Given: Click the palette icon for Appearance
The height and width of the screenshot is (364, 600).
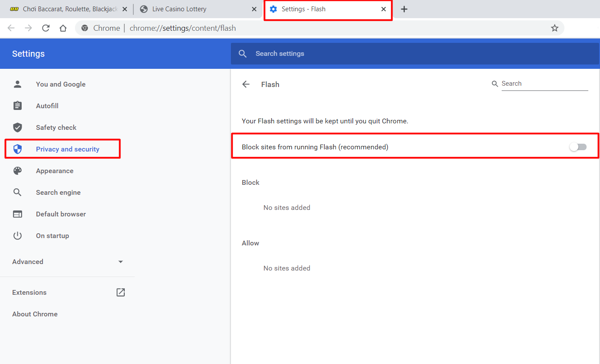Looking at the screenshot, I should pos(17,171).
